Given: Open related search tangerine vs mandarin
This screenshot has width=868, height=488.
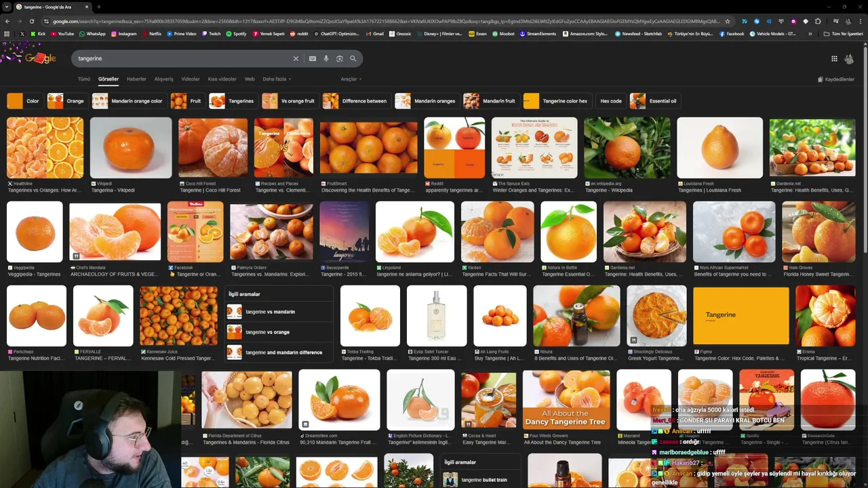Looking at the screenshot, I should point(278,312).
